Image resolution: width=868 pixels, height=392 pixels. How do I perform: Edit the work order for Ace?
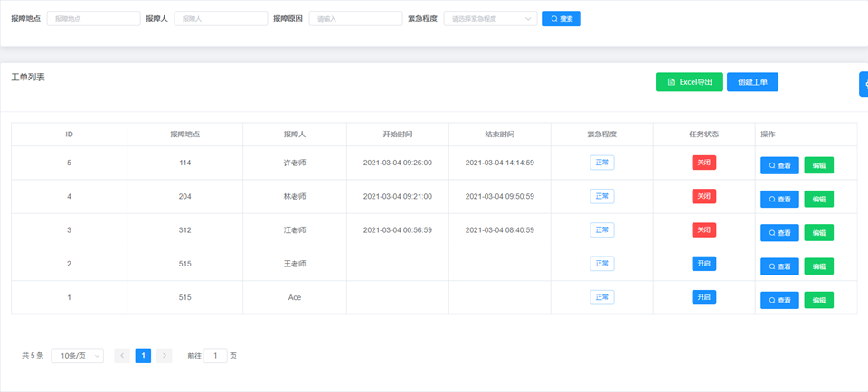tap(819, 300)
